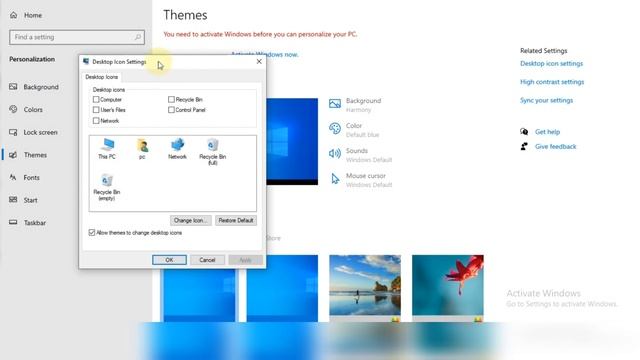
Task: Click the Give feedback person icon
Action: click(524, 146)
